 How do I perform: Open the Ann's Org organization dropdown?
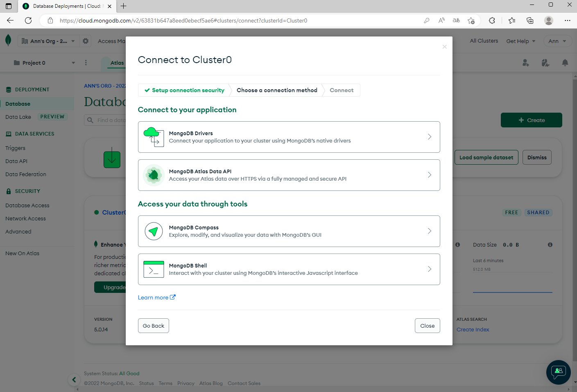(x=48, y=41)
